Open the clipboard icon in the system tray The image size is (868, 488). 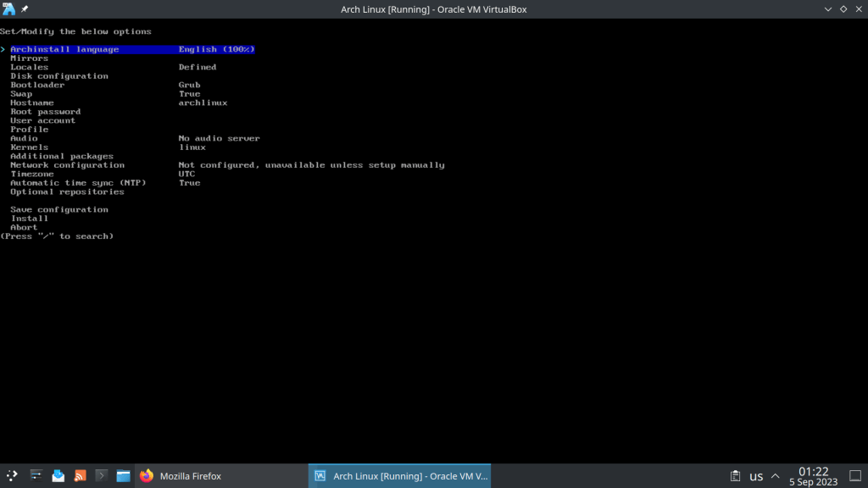[x=736, y=476]
